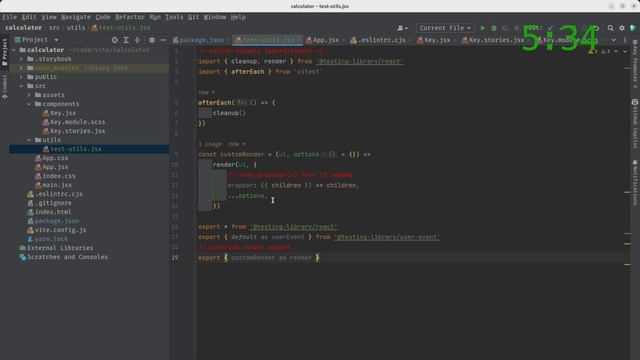Open the Edit menu
Image resolution: width=640 pixels, height=360 pixels.
29,17
